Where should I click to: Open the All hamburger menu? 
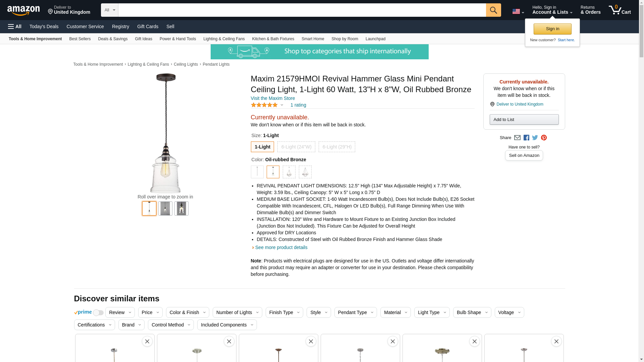pos(15,26)
